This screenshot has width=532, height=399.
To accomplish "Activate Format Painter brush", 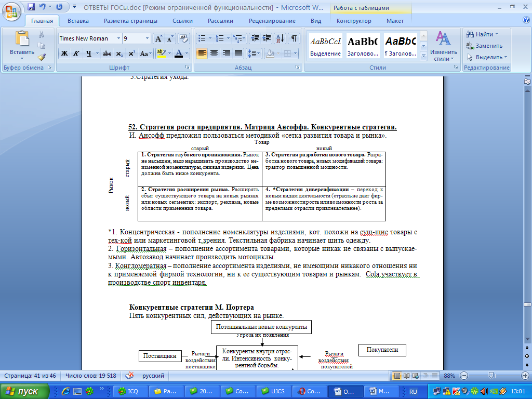I will point(42,57).
